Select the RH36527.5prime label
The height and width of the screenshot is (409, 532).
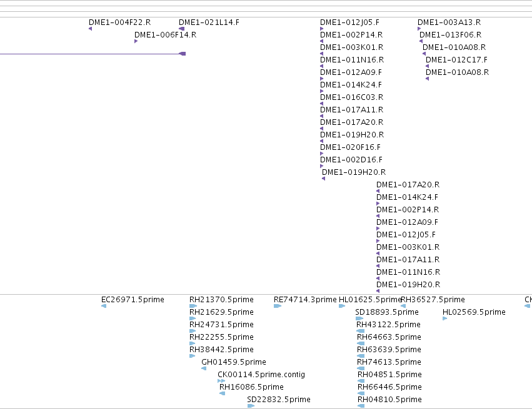(x=433, y=300)
